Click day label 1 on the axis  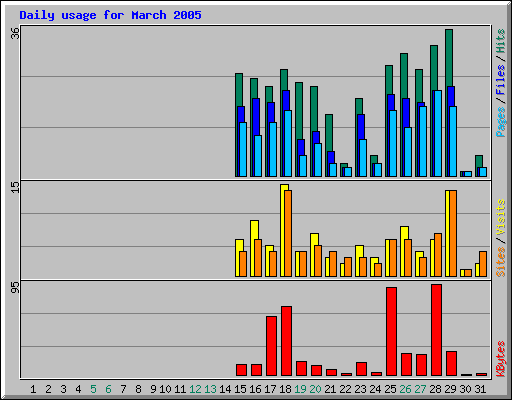click(33, 389)
